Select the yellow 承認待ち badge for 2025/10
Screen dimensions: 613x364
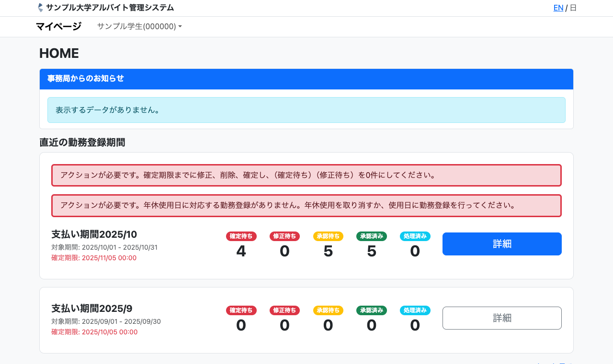coord(328,236)
